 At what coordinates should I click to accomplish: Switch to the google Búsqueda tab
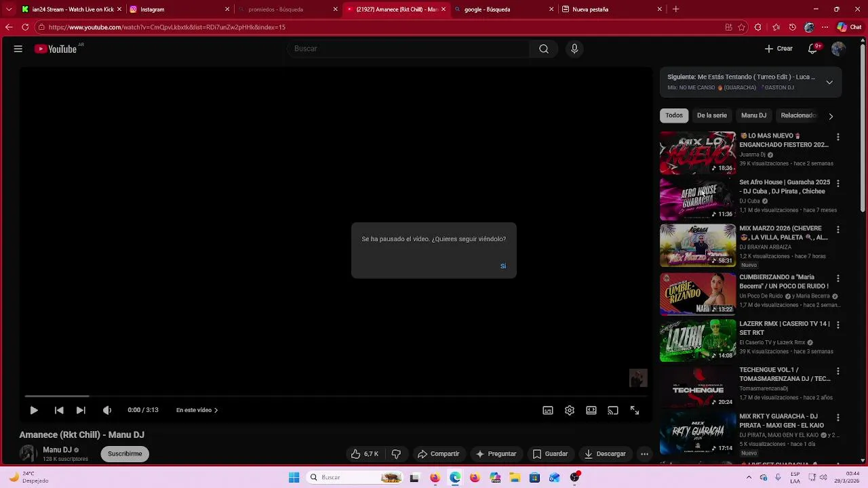504,9
